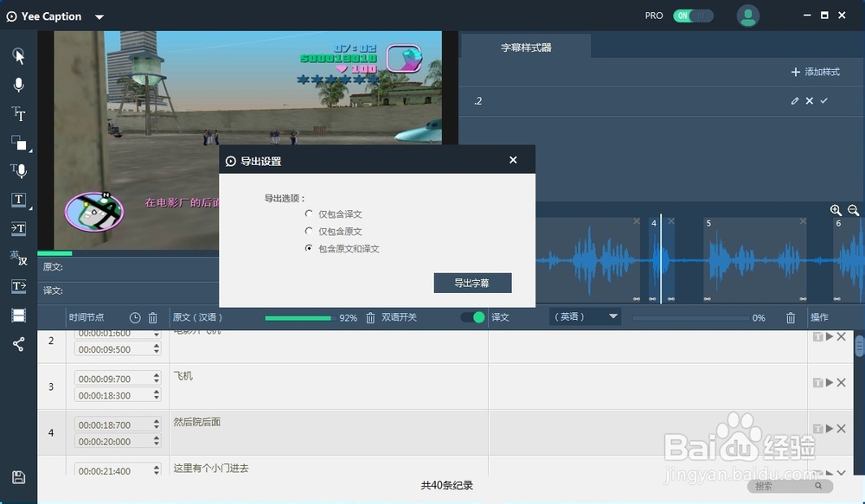Screen dimensions: 865x504
Task: Open the Yee Caption title dropdown arrow
Action: click(99, 17)
